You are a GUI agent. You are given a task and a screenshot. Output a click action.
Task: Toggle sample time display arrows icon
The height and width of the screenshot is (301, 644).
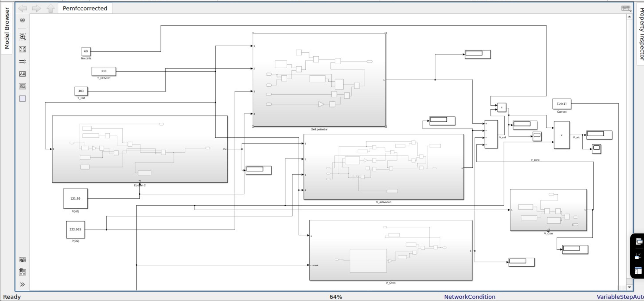(22, 62)
